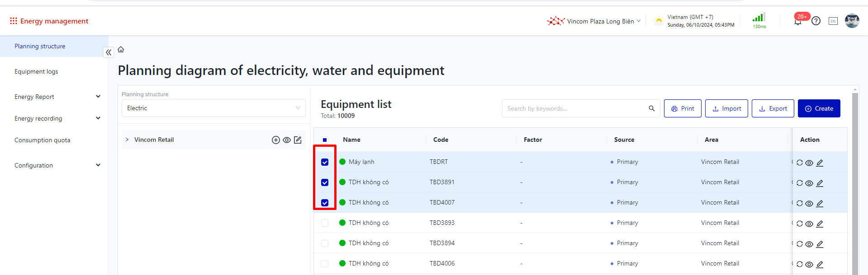Click the Create button

coord(819,108)
